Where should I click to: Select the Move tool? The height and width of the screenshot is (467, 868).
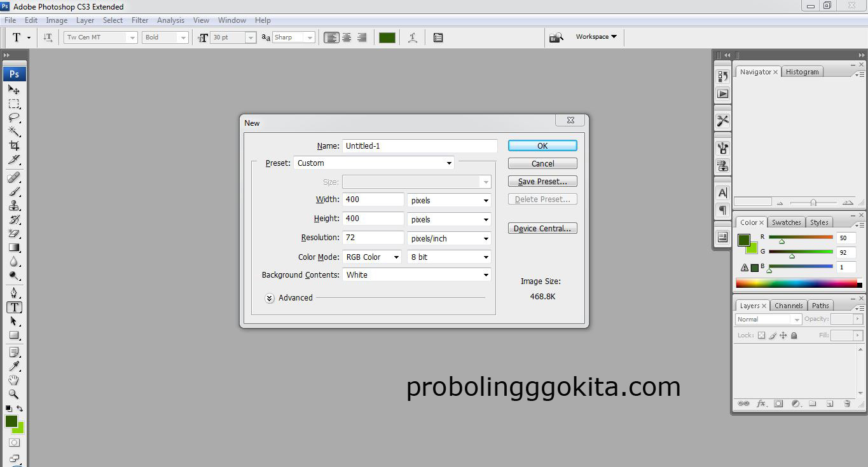coord(14,90)
